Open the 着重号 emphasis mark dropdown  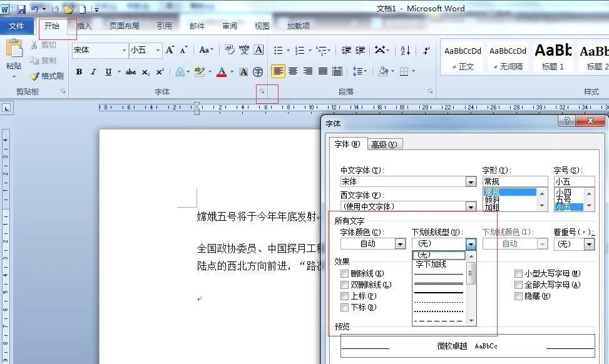click(588, 244)
